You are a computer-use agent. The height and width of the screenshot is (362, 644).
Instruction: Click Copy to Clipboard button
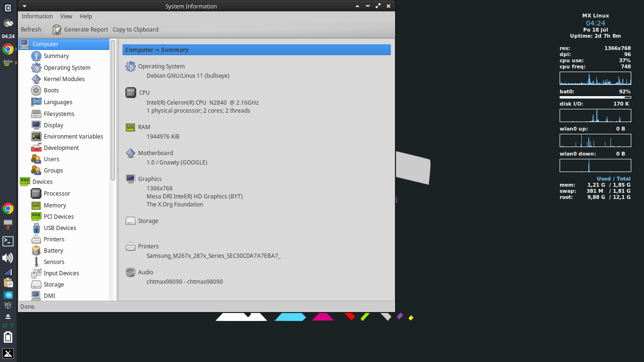tap(135, 29)
